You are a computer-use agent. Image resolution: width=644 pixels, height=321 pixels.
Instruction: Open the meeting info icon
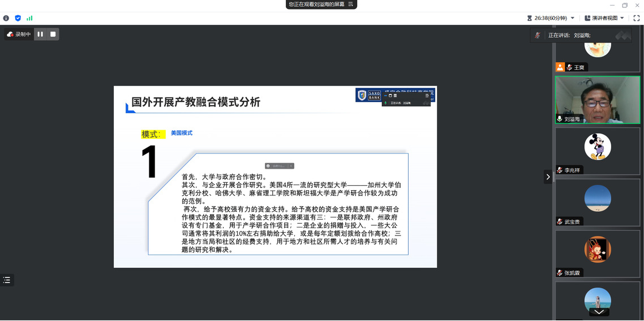[6, 18]
